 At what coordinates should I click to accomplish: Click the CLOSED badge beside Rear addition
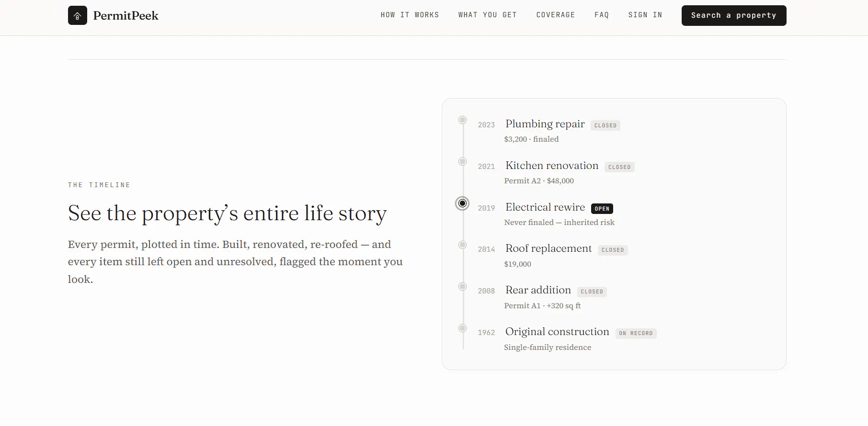coord(592,291)
